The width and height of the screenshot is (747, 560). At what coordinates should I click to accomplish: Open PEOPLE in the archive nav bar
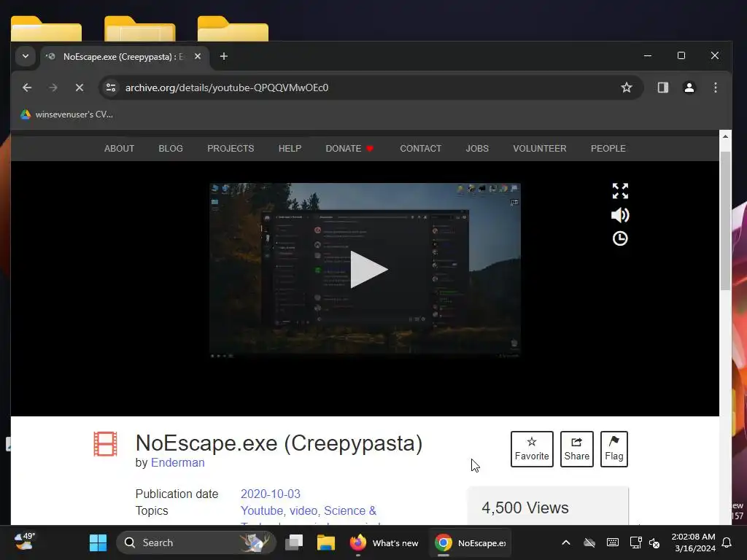[608, 149]
